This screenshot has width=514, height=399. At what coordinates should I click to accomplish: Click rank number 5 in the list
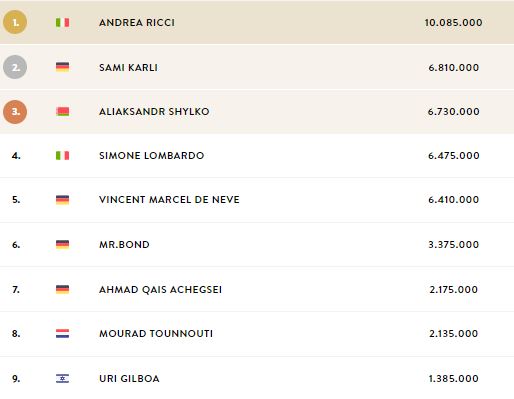[16, 199]
